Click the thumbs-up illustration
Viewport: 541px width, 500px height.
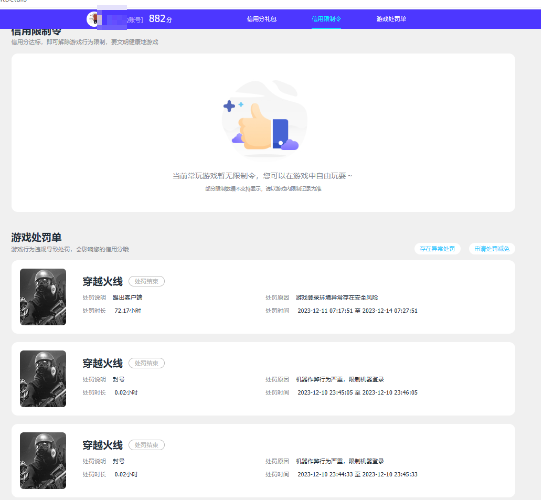click(265, 118)
